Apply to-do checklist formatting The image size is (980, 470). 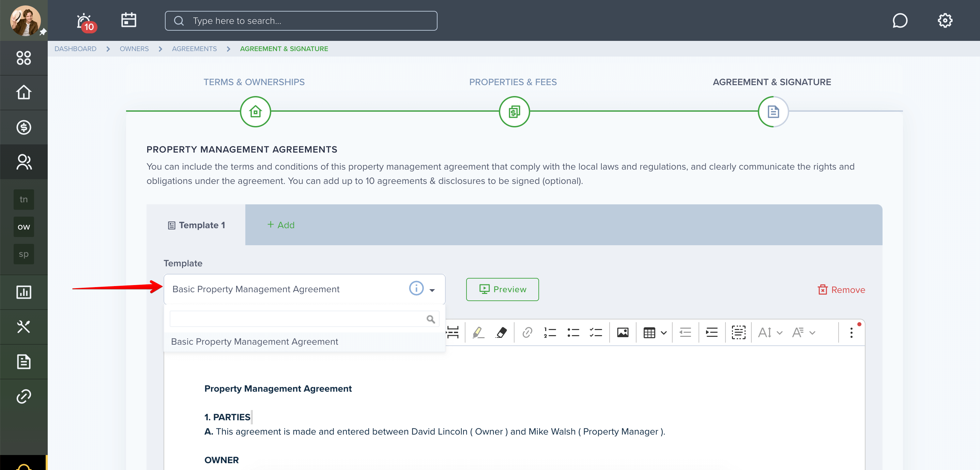(x=596, y=332)
